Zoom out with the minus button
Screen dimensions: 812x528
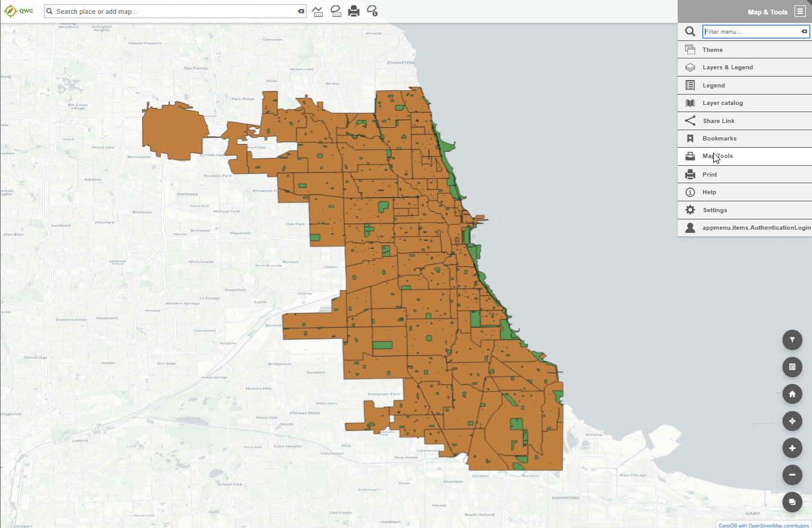[x=792, y=475]
